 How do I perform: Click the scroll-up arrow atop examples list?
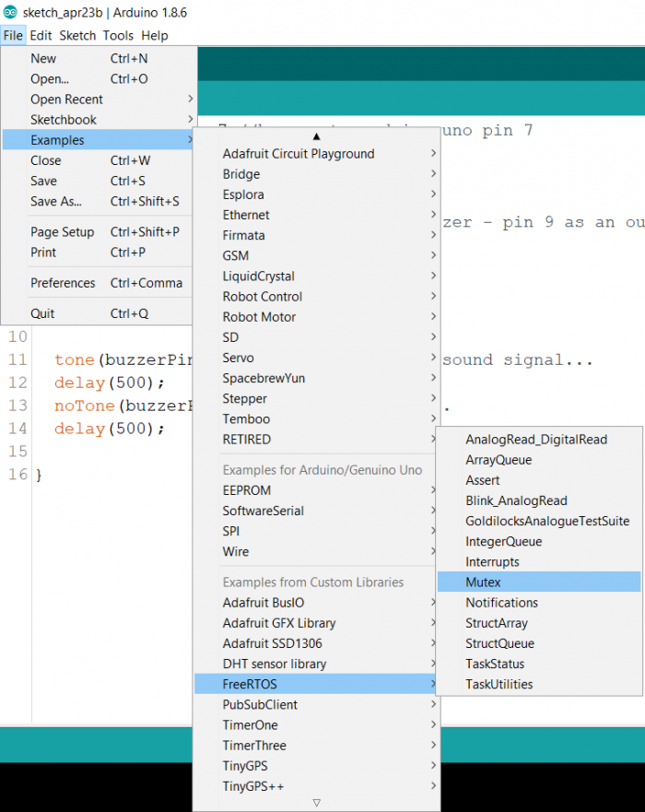(x=316, y=136)
